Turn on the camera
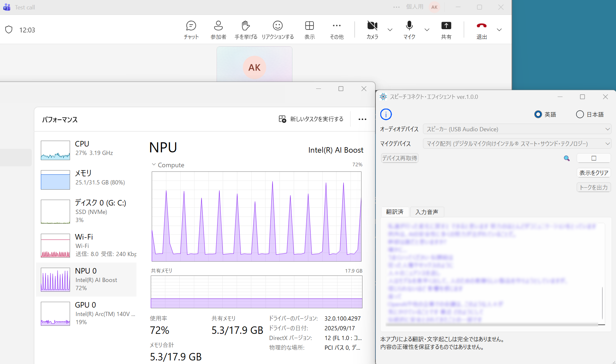 click(372, 30)
